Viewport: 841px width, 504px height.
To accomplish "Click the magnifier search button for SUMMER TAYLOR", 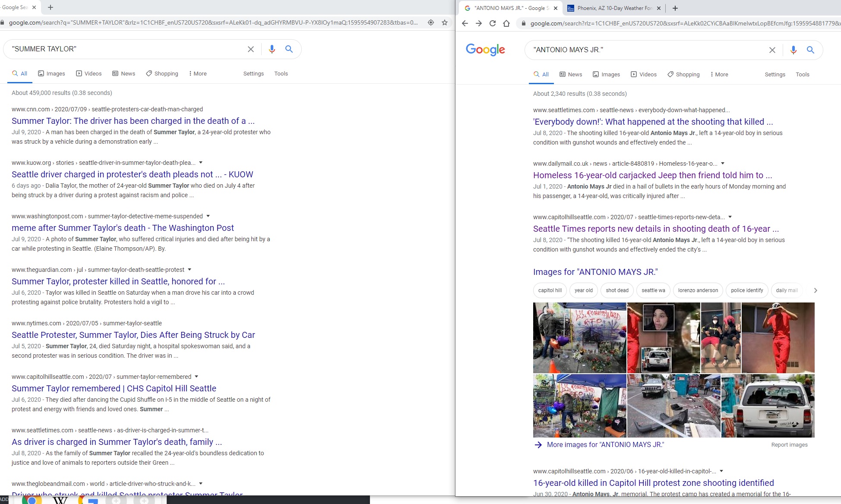I will pyautogui.click(x=289, y=49).
